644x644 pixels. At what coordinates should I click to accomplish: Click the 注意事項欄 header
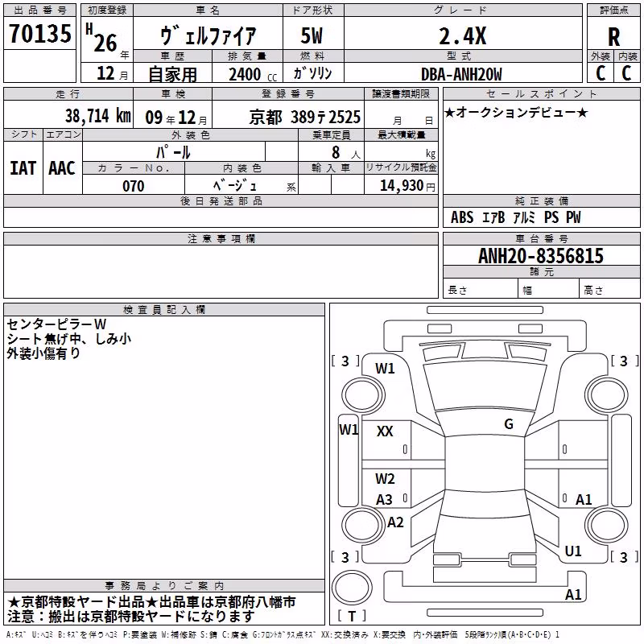point(221,238)
